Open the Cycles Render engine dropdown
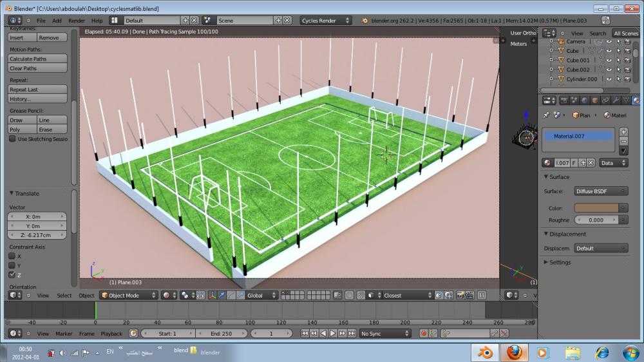 tap(325, 20)
